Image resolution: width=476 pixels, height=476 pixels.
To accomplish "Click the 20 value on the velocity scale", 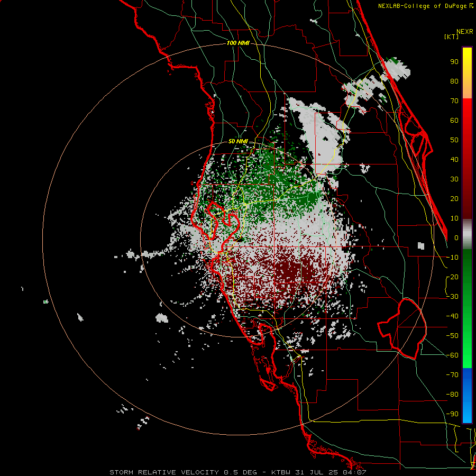I will pyautogui.click(x=454, y=198).
